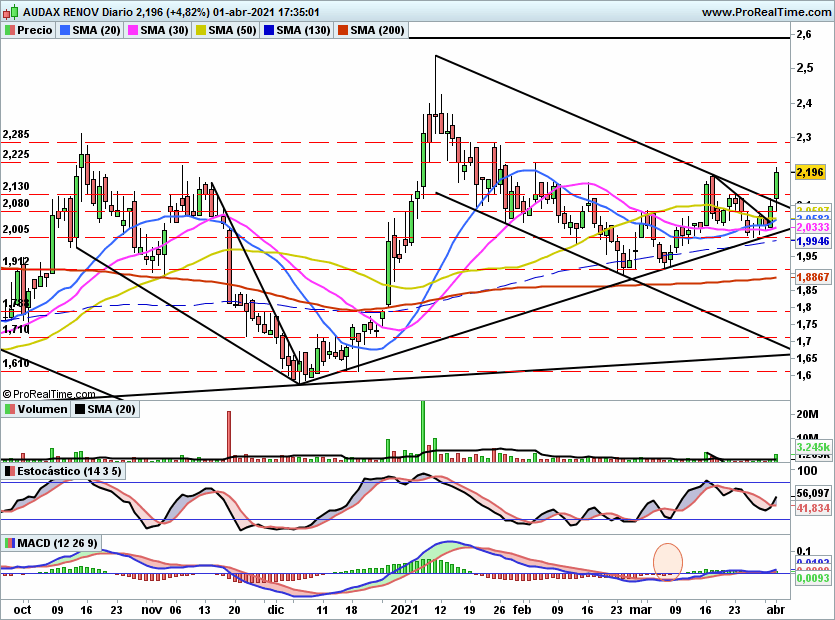Click the 2,225 level label
The width and height of the screenshot is (835, 620).
click(16, 154)
